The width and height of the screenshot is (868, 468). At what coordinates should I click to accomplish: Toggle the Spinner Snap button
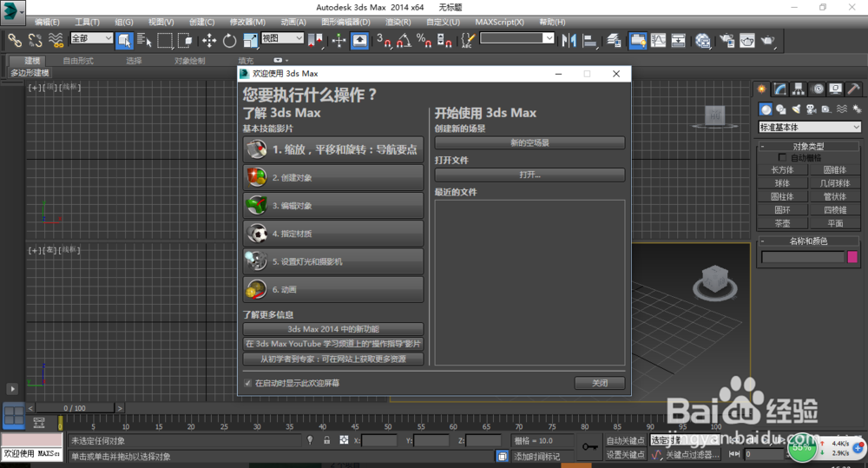tap(444, 41)
